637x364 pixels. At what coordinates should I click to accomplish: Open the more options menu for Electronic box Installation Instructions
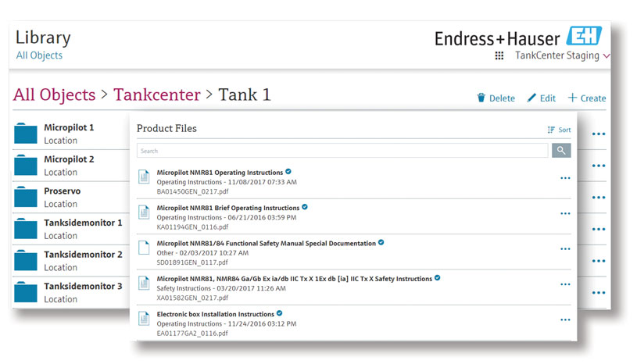pyautogui.click(x=565, y=319)
